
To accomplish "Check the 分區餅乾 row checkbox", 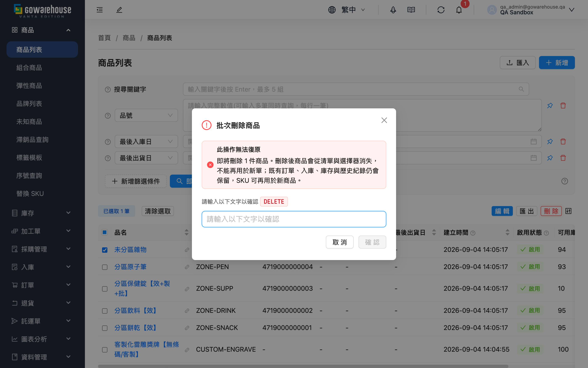I will tap(105, 328).
